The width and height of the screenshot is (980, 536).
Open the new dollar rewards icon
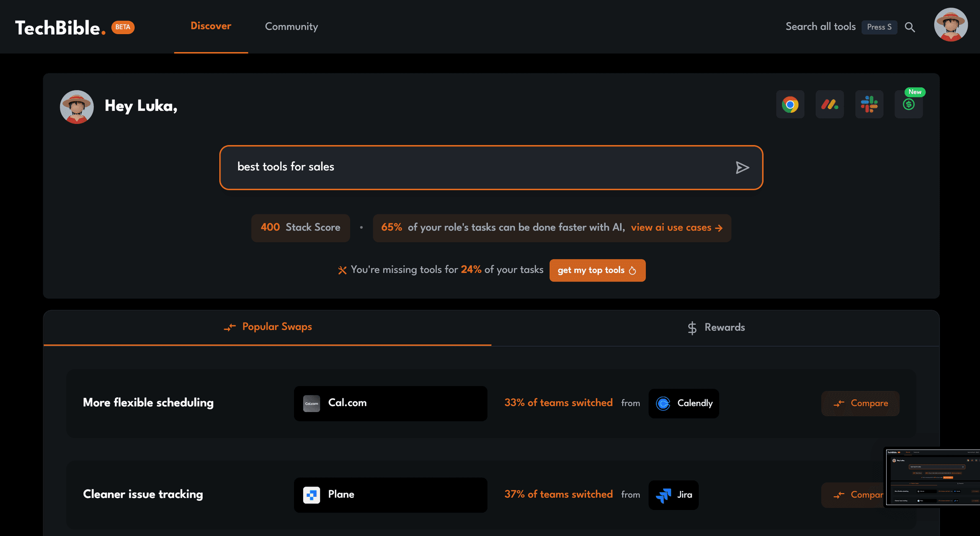909,105
